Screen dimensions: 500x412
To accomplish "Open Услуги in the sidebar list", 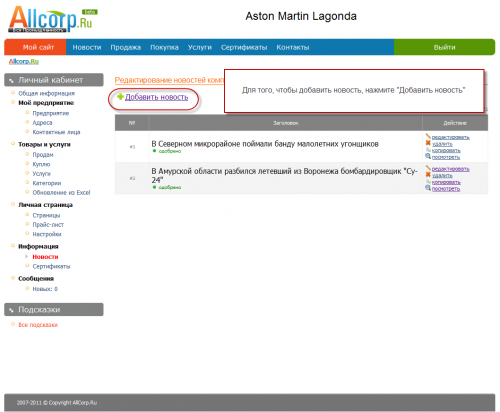I will point(41,174).
